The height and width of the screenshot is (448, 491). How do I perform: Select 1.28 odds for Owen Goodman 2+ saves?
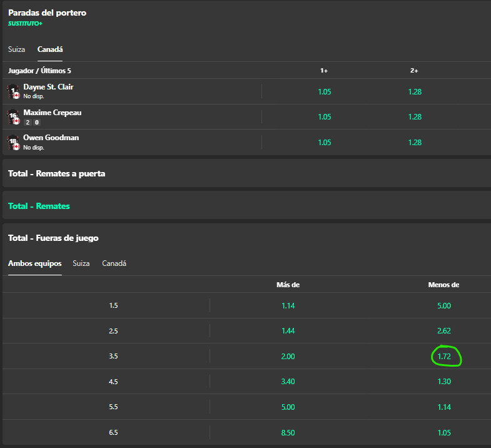pyautogui.click(x=415, y=143)
